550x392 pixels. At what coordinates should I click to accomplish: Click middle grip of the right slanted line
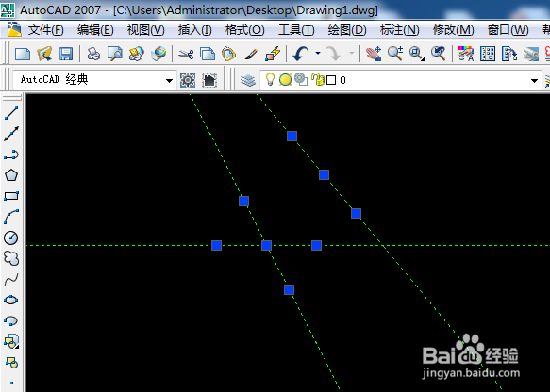tap(324, 174)
